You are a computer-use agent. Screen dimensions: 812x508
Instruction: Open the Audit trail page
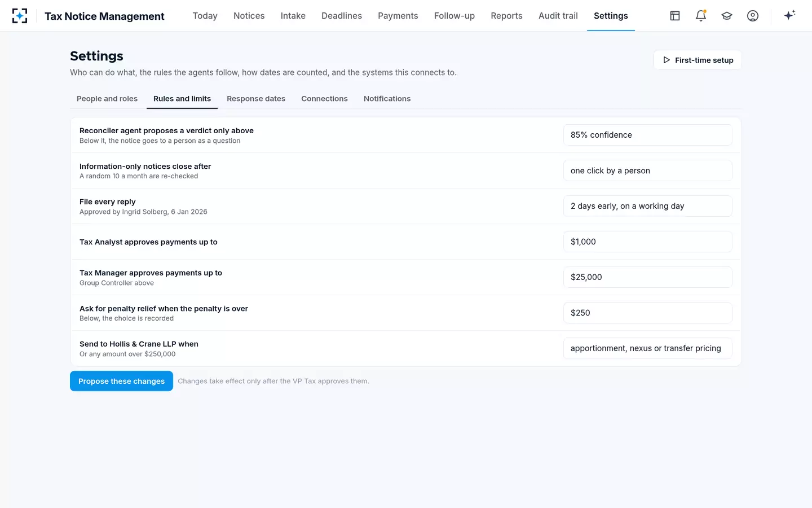tap(558, 16)
